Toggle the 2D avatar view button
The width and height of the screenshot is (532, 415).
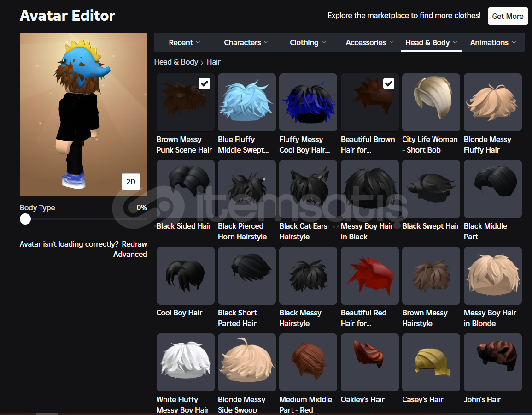pyautogui.click(x=131, y=182)
